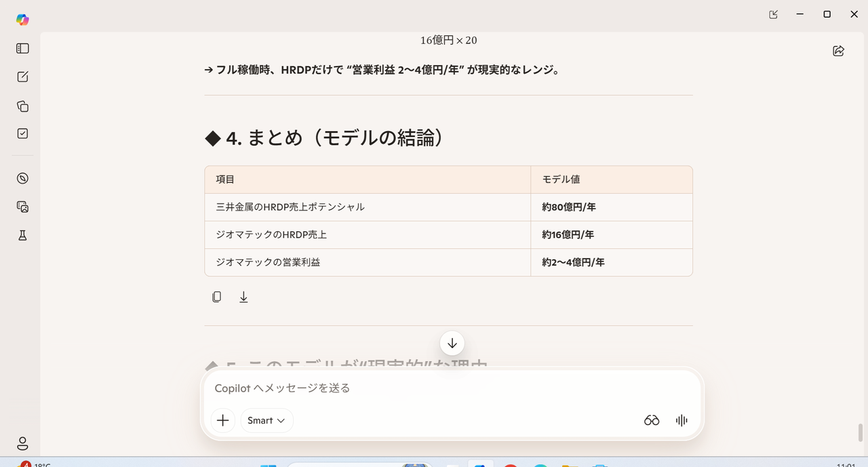Maximize the Copilot window

(x=827, y=14)
